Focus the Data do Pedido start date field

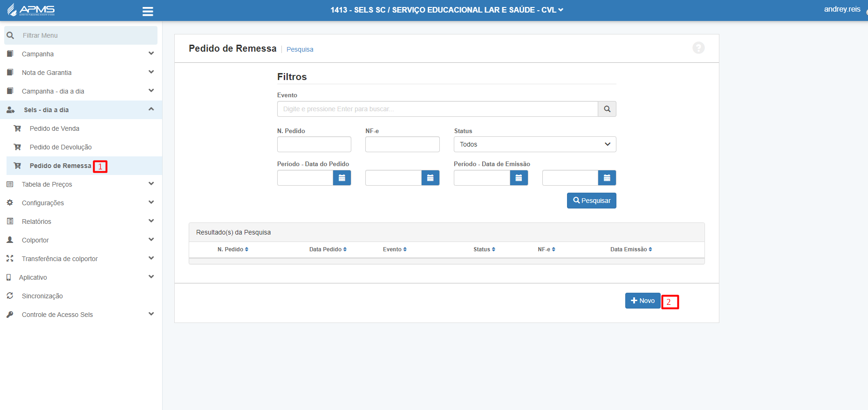point(305,178)
